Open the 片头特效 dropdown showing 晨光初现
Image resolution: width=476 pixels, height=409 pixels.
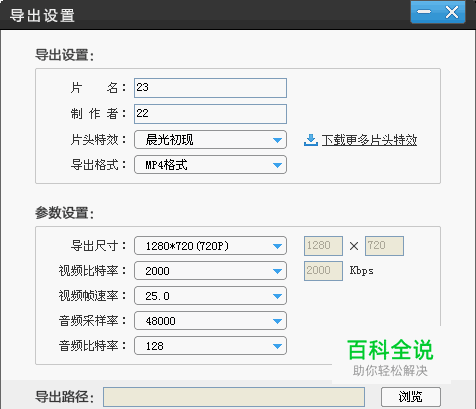click(210, 140)
